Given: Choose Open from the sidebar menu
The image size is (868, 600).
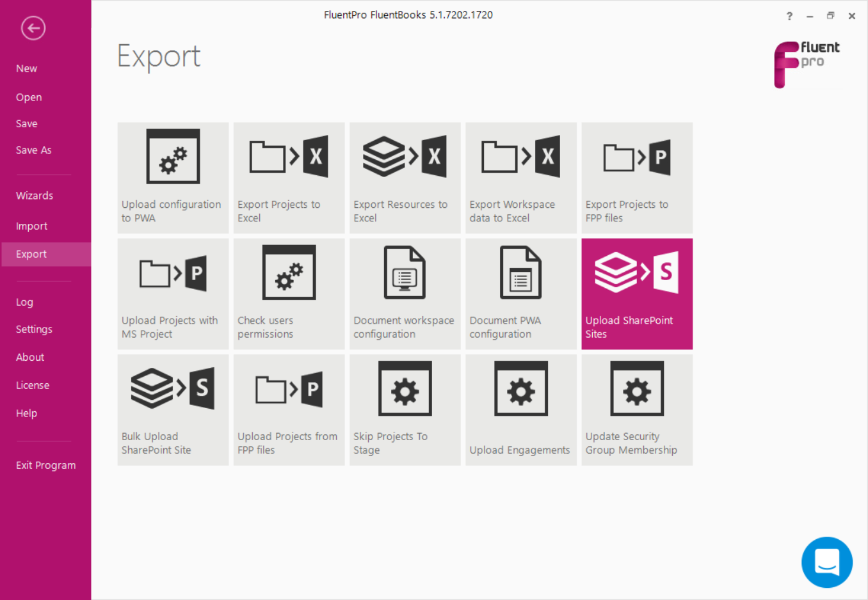Looking at the screenshot, I should click(29, 97).
